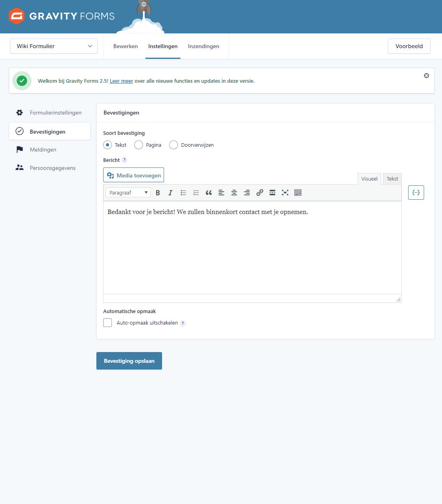Image resolution: width=442 pixels, height=504 pixels.
Task: Insert a bulleted list
Action: pos(183,193)
